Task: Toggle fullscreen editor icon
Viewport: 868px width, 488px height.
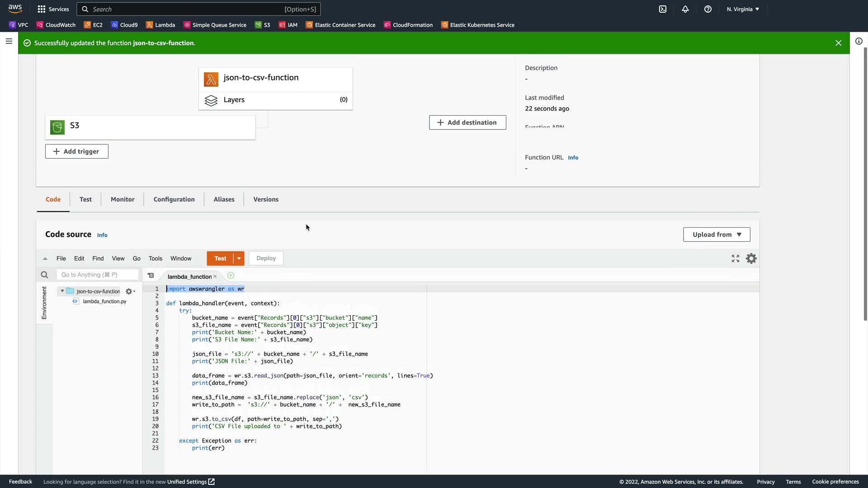Action: (735, 258)
